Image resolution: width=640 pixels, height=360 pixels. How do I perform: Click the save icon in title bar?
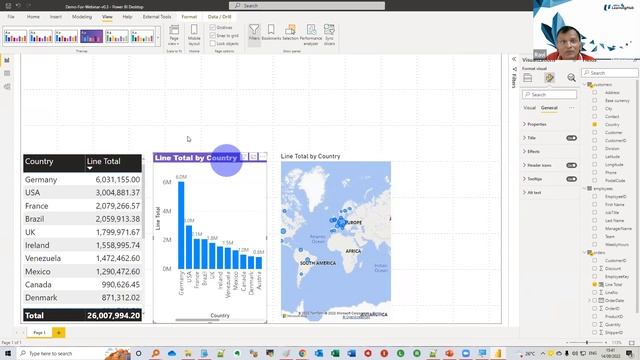8,6
